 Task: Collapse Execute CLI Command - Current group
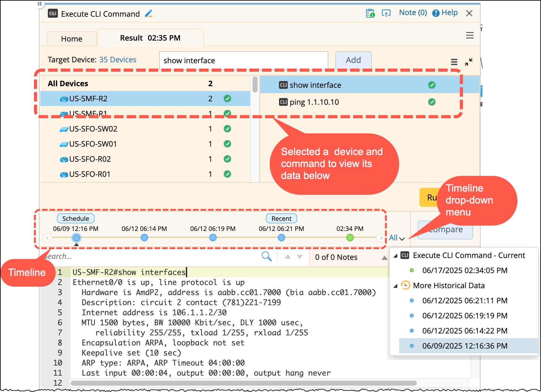point(395,256)
